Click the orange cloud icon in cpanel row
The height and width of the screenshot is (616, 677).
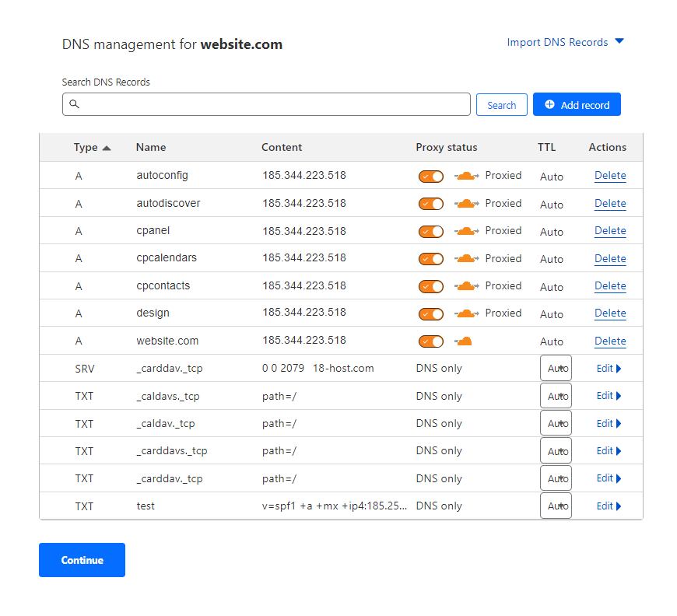click(x=466, y=231)
